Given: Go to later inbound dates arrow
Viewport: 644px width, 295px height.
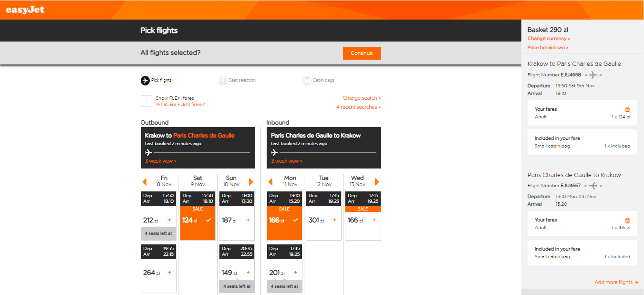Looking at the screenshot, I should (377, 182).
